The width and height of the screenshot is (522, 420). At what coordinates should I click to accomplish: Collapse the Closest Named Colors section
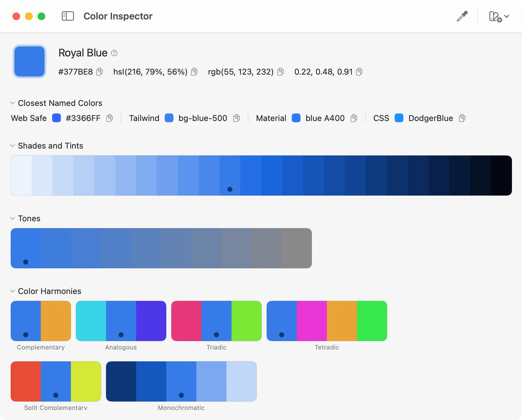click(12, 103)
